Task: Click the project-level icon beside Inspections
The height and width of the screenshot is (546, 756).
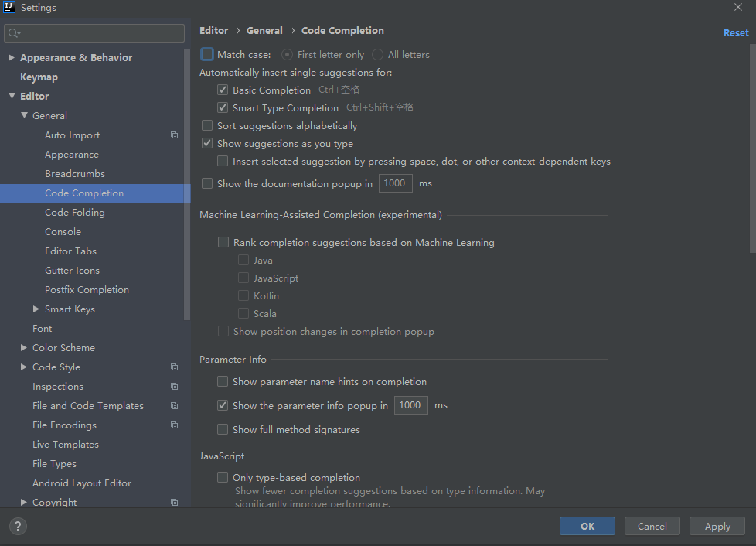Action: (x=174, y=387)
